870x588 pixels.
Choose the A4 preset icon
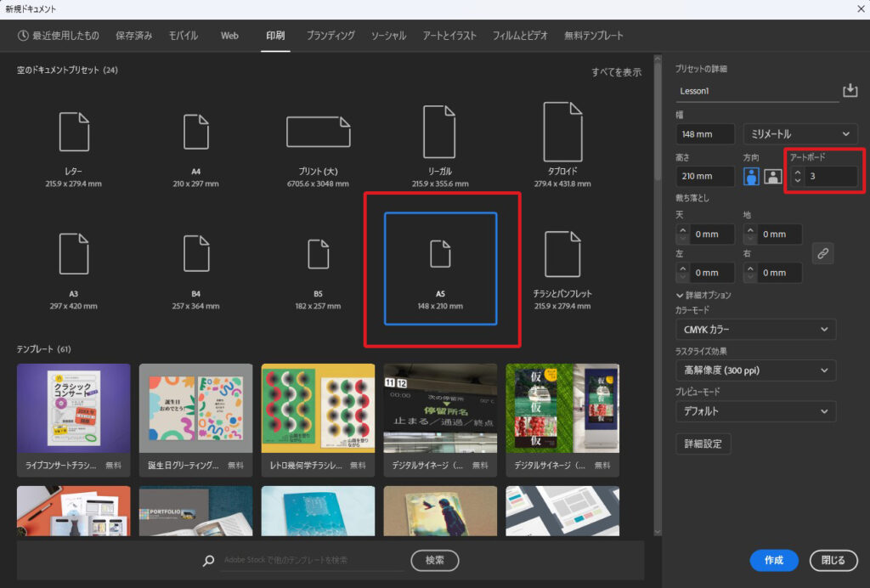[196, 132]
